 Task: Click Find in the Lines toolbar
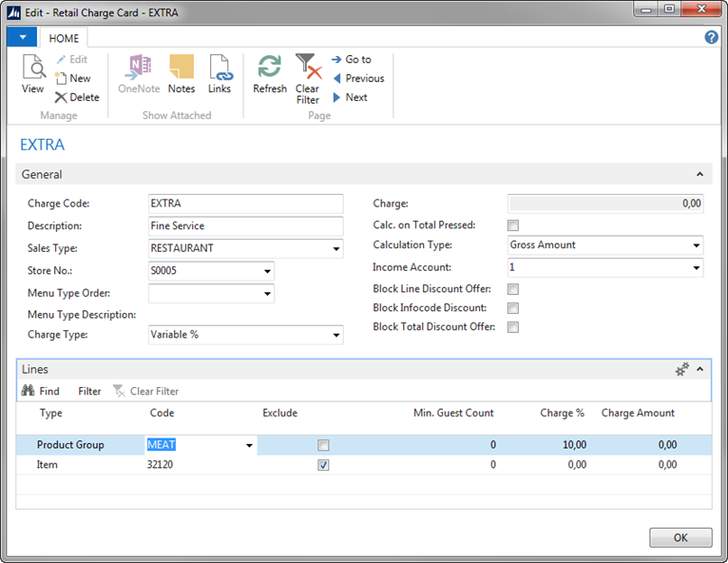pyautogui.click(x=40, y=391)
